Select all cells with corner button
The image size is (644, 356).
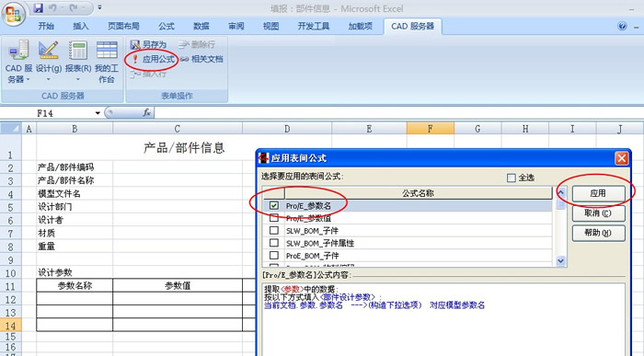11,129
